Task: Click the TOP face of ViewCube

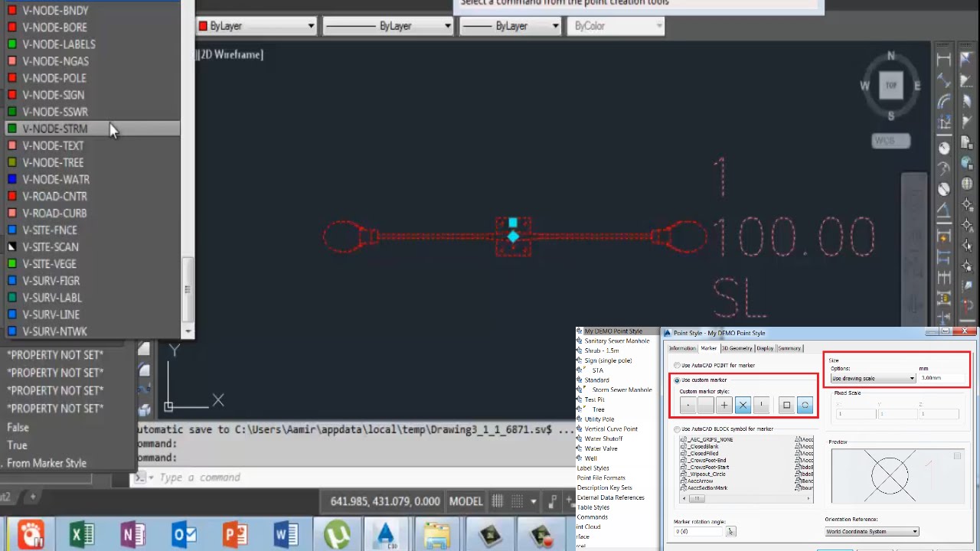Action: point(890,85)
